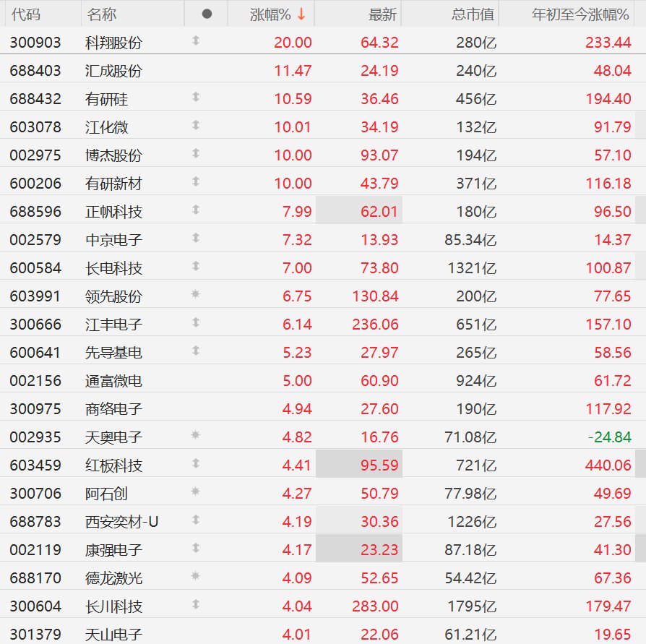Open stock name 江化微
This screenshot has width=646, height=644.
pyautogui.click(x=107, y=127)
